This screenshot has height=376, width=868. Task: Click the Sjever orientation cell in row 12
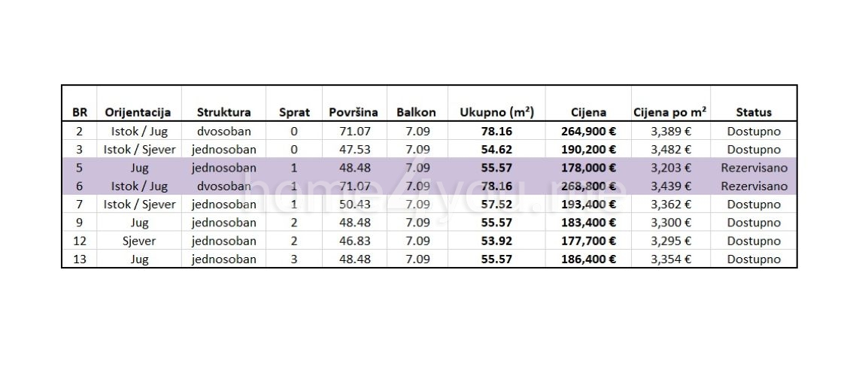coord(139,241)
